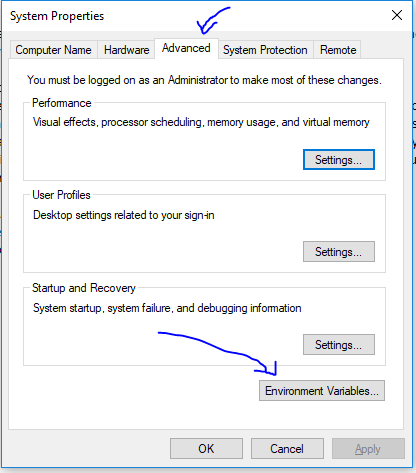Open the Environment Variables dialog
416x473 pixels.
(322, 390)
